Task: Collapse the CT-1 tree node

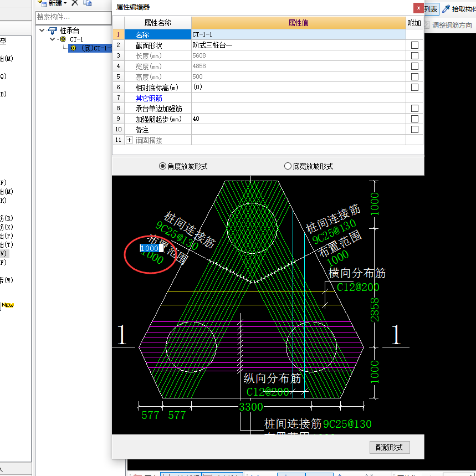Action: point(52,39)
